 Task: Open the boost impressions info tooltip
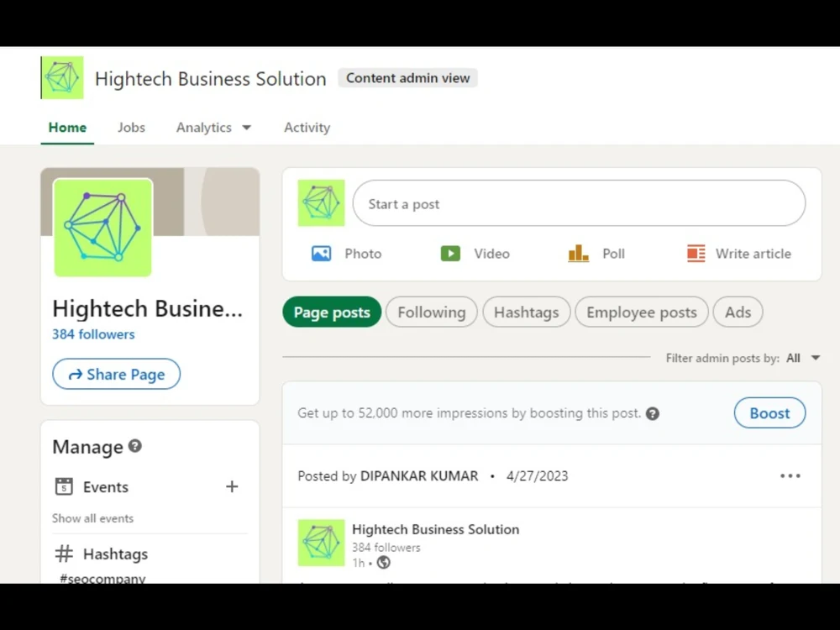click(x=653, y=412)
